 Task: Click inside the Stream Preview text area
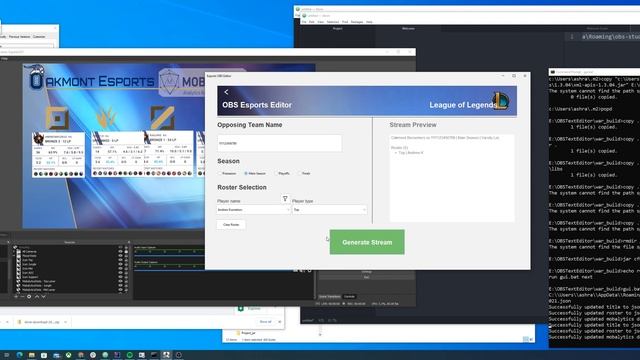(x=452, y=178)
